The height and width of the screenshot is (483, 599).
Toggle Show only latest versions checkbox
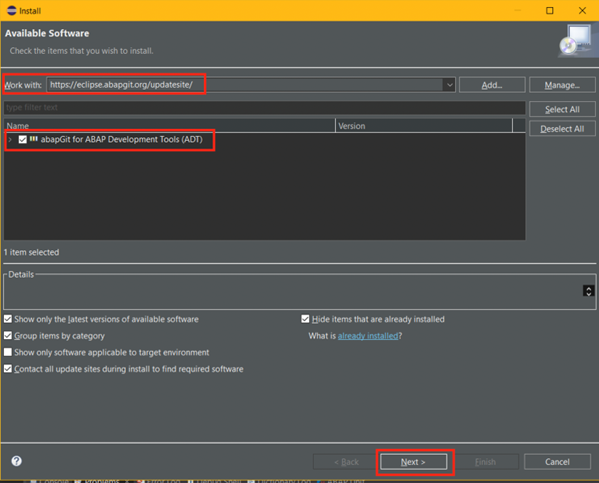8,319
